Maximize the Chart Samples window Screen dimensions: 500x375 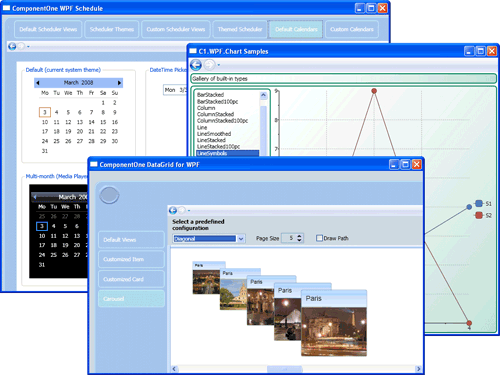pyautogui.click(x=480, y=51)
